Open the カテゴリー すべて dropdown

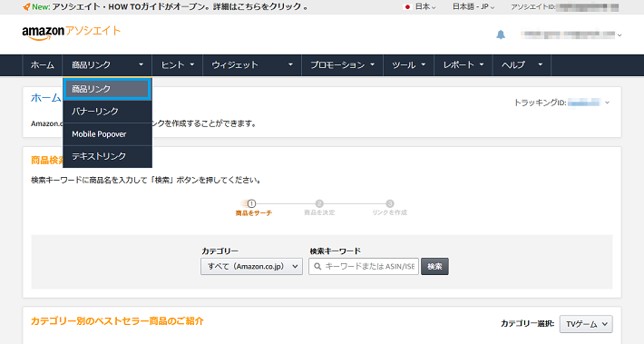tap(251, 266)
